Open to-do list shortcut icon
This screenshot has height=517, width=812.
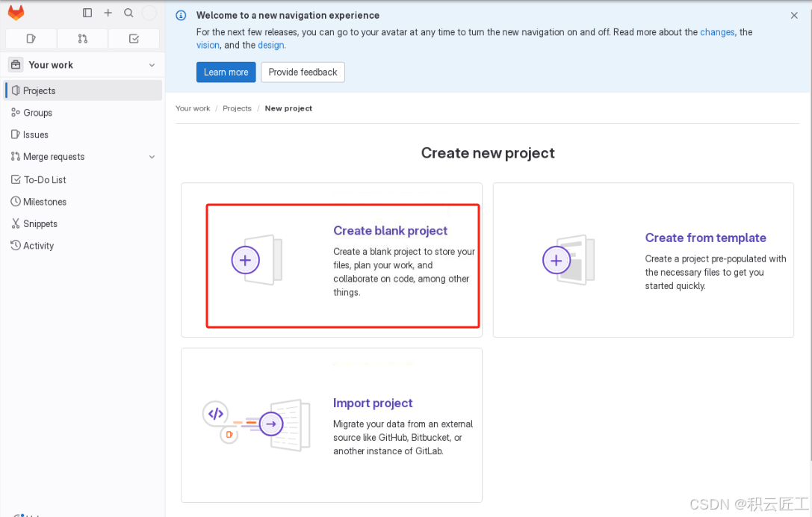coord(134,38)
